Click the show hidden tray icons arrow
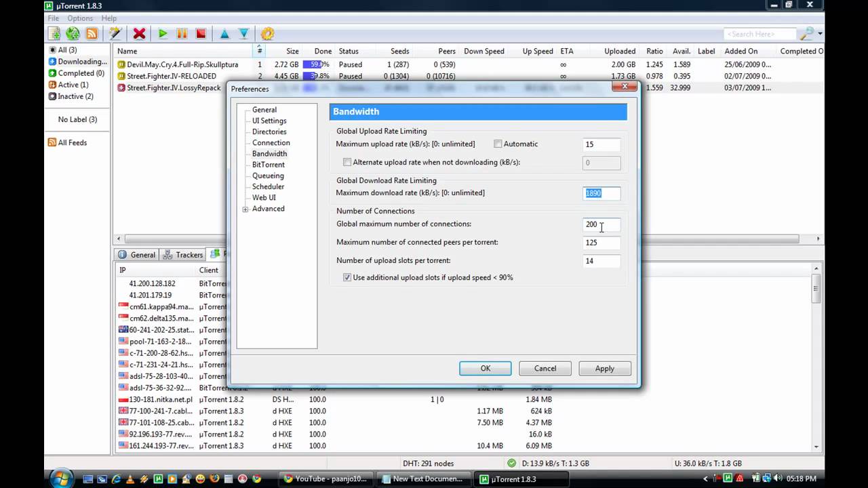 705,479
